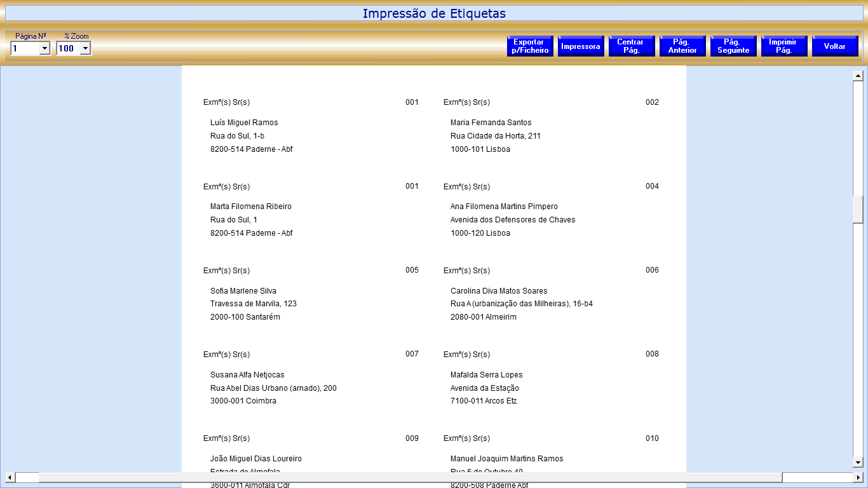Image resolution: width=868 pixels, height=488 pixels.
Task: Click the page number field showing 1
Action: pos(25,49)
